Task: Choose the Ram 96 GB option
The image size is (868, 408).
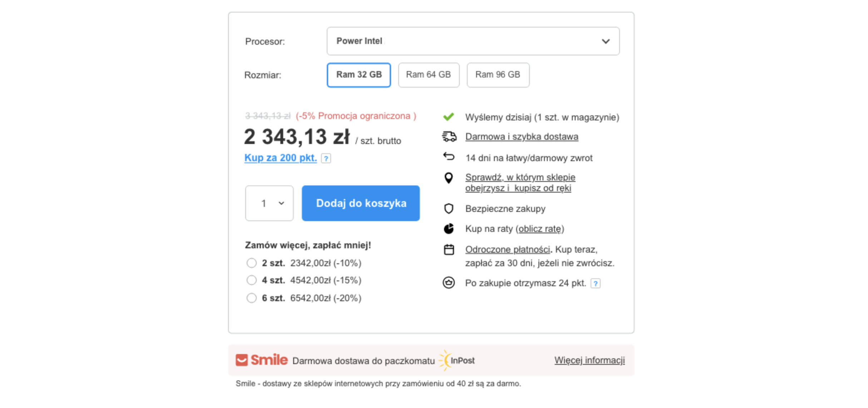Action: click(498, 75)
